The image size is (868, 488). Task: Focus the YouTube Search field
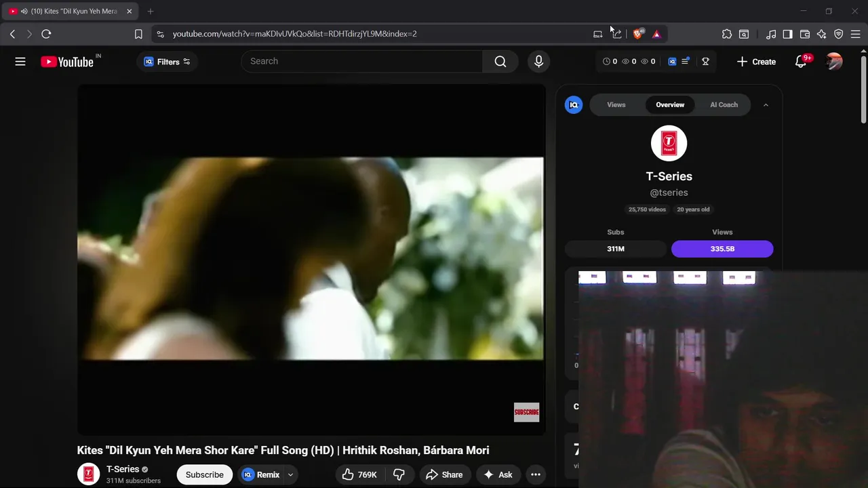pyautogui.click(x=362, y=61)
